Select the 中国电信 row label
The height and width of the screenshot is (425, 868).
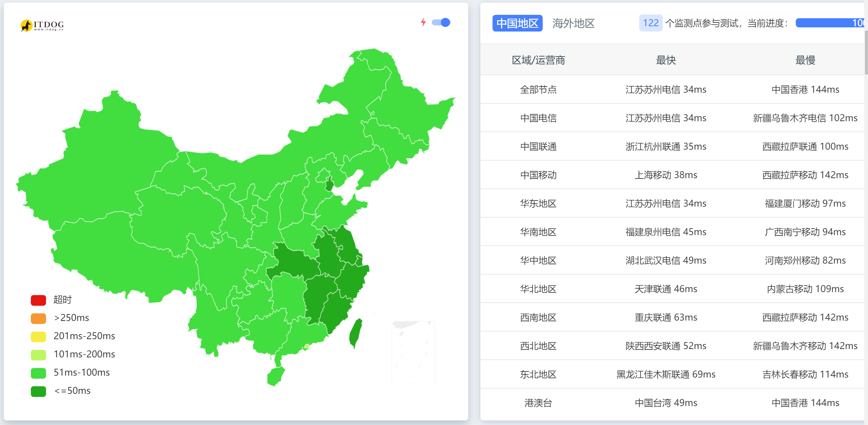(x=538, y=118)
